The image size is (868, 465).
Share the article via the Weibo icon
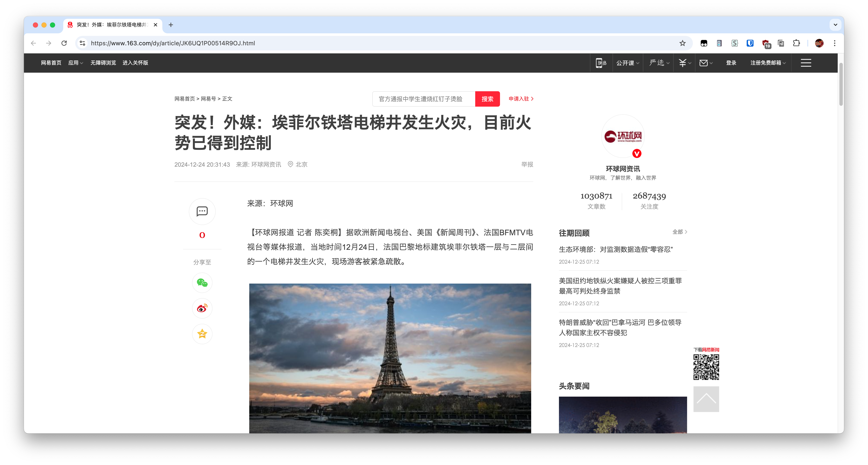tap(202, 308)
